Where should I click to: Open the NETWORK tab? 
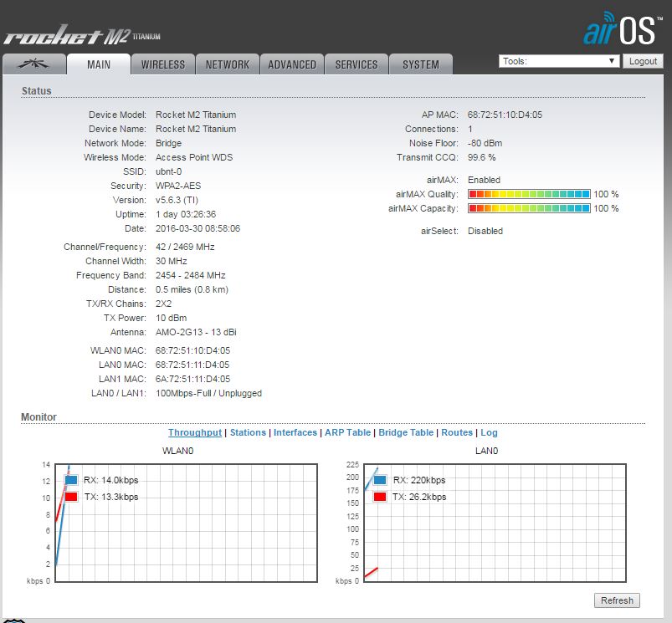228,64
